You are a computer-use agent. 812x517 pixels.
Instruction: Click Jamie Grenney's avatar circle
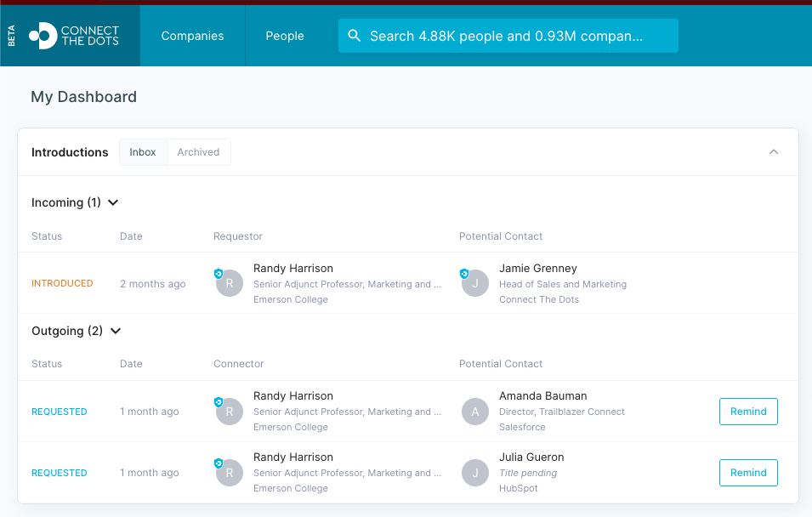click(x=475, y=283)
